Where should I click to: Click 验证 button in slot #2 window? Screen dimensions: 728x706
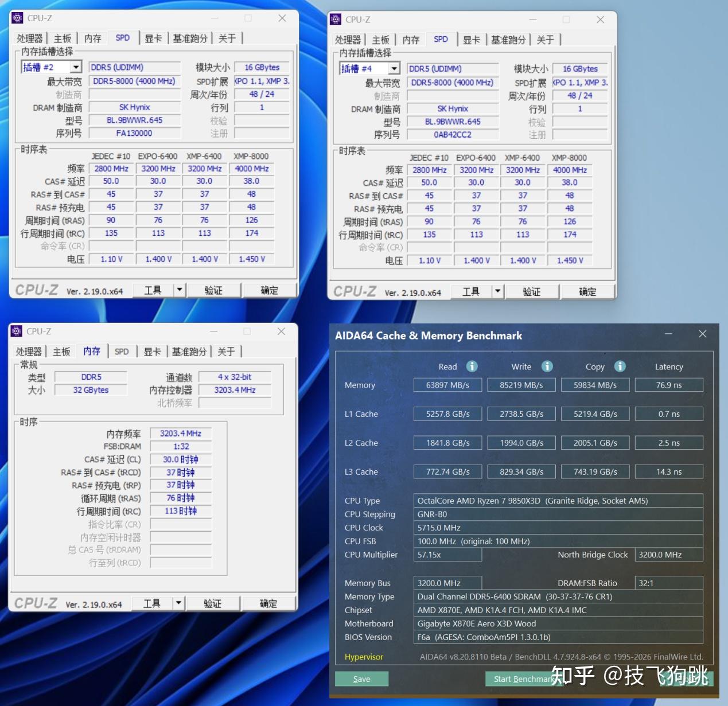213,290
